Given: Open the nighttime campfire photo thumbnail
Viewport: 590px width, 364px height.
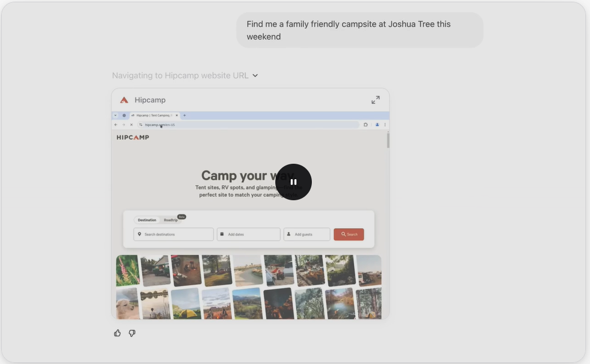Looking at the screenshot, I should pos(279,304).
